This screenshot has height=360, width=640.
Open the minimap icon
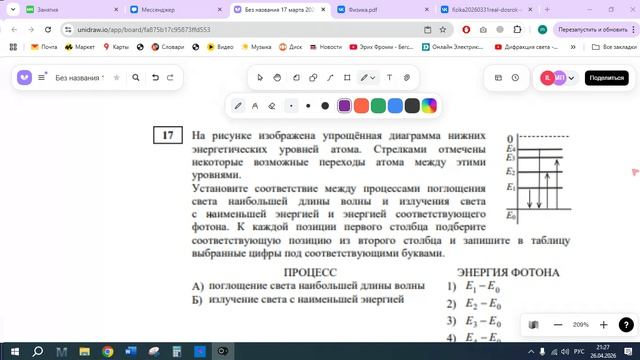coord(533,325)
